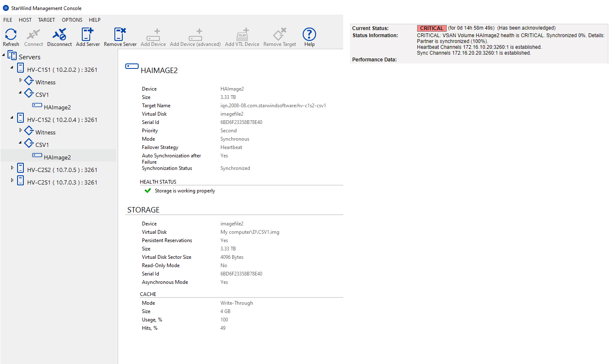Click the Failover Strategy value "Heartbeat"
Screen dimensions: 610x364
231,147
